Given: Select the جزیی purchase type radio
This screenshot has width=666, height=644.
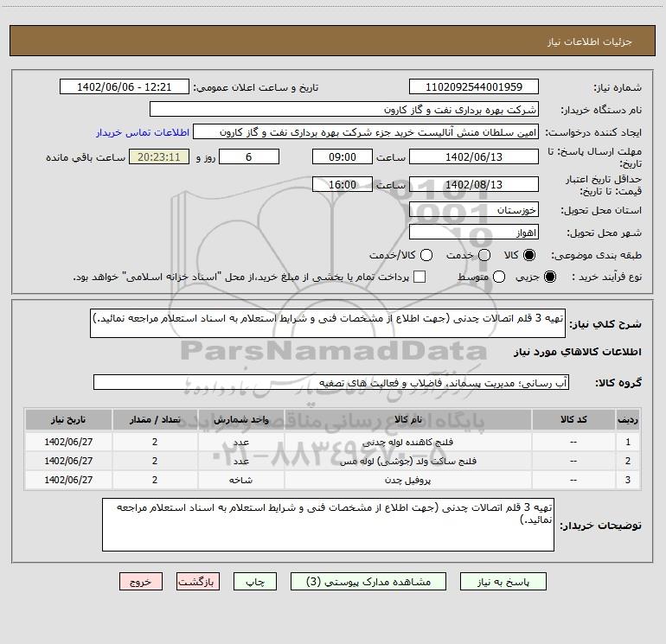Looking at the screenshot, I should coord(549,277).
